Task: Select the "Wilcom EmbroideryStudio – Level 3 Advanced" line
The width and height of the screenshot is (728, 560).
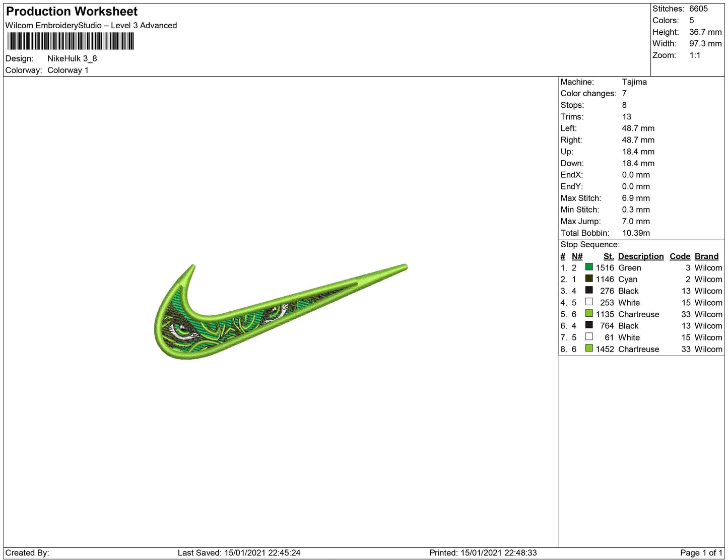Action: coord(91,25)
